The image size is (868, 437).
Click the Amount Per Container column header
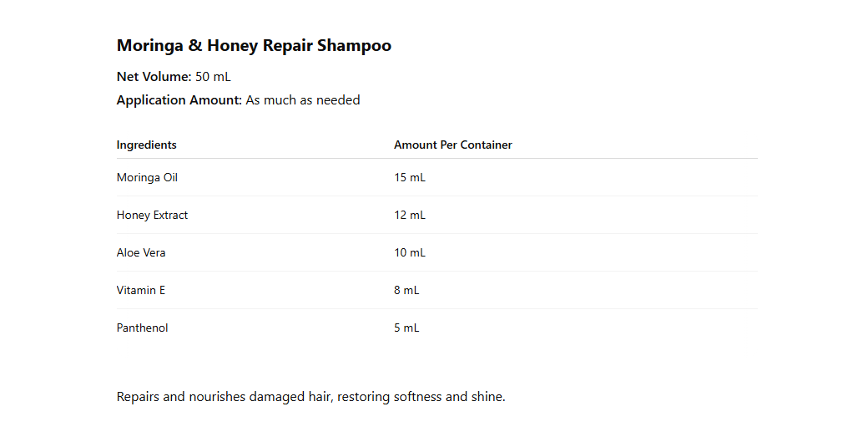pos(453,145)
